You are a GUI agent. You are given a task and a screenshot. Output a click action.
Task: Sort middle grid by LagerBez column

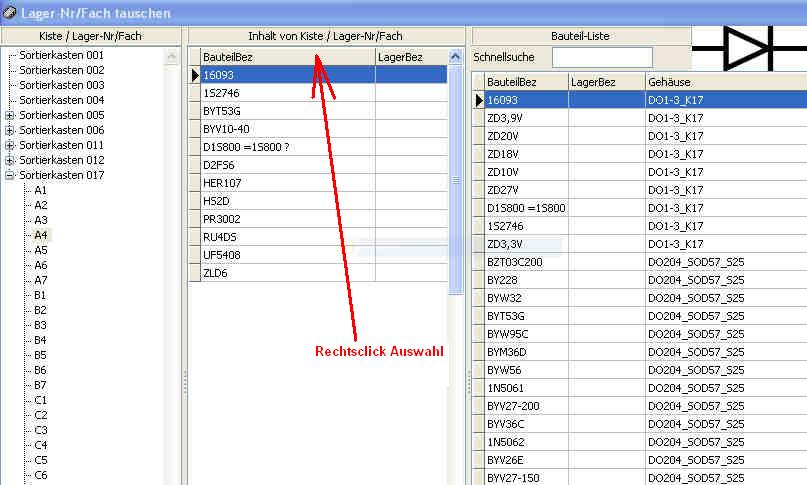(x=412, y=57)
